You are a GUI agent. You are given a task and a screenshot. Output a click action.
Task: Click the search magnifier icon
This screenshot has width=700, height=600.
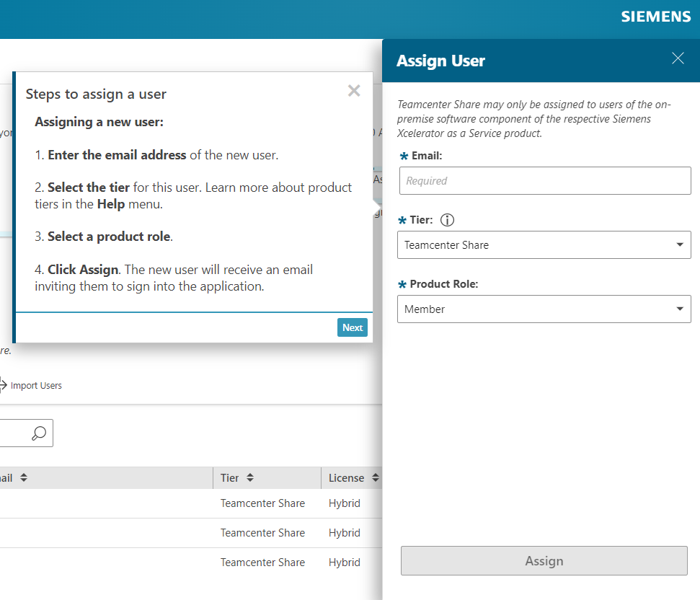point(37,433)
